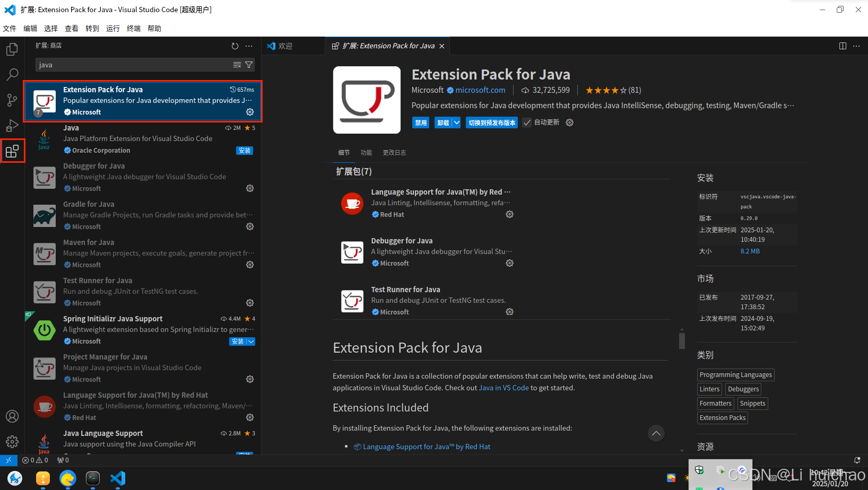Open the Terminal menu
The height and width of the screenshot is (490, 868).
click(134, 29)
